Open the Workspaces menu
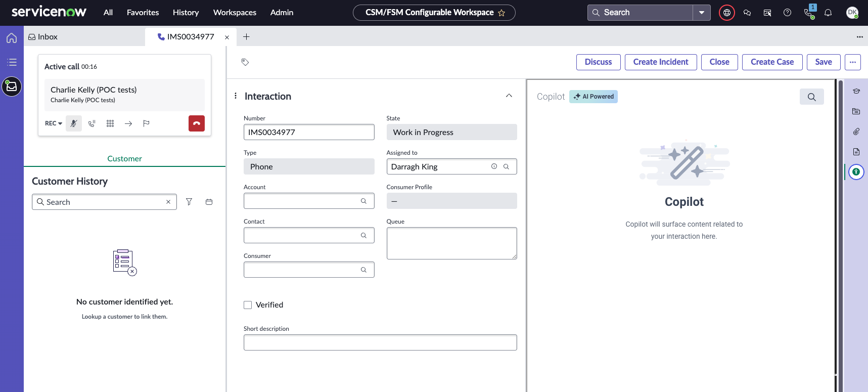The height and width of the screenshot is (392, 868). [x=235, y=13]
